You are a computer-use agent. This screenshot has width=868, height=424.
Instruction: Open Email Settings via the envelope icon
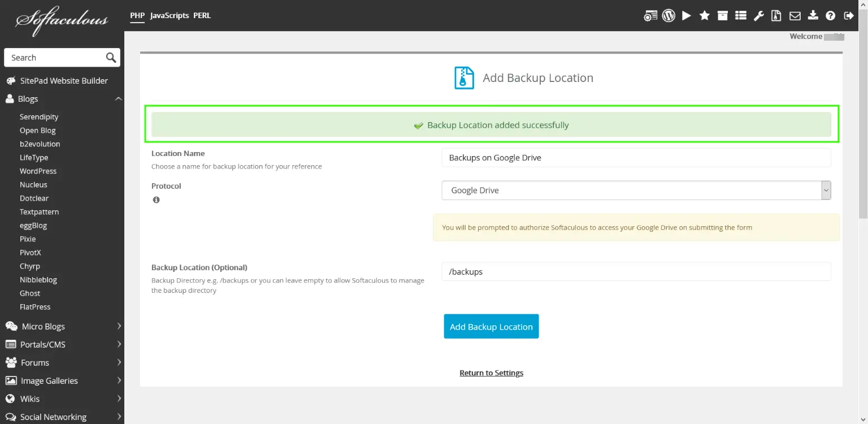[795, 15]
